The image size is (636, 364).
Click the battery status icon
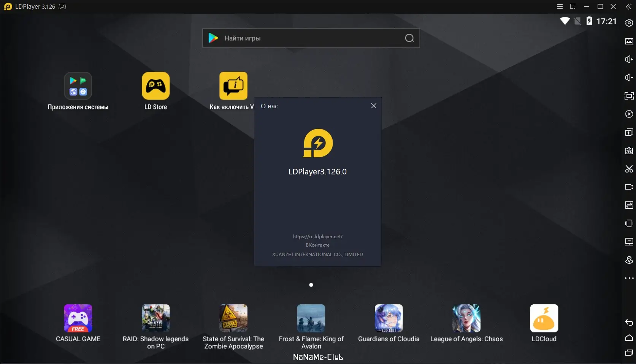pos(589,21)
